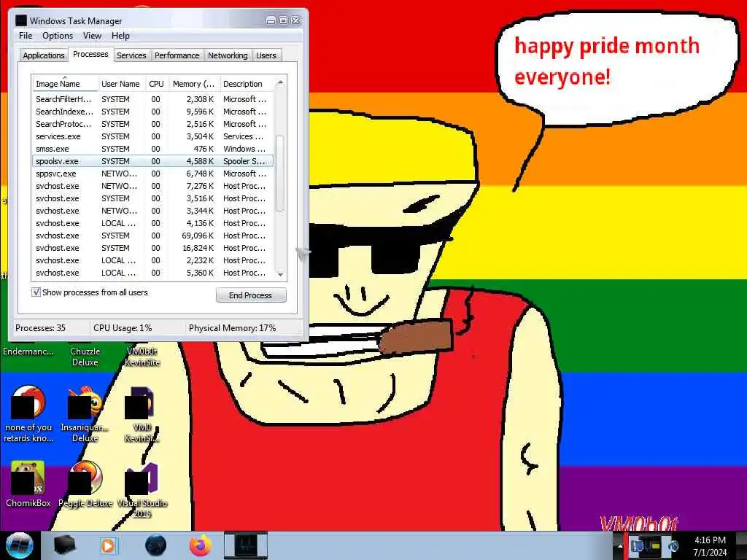The image size is (747, 560).
Task: Select the SearchProtoc... process row
Action: coord(152,124)
